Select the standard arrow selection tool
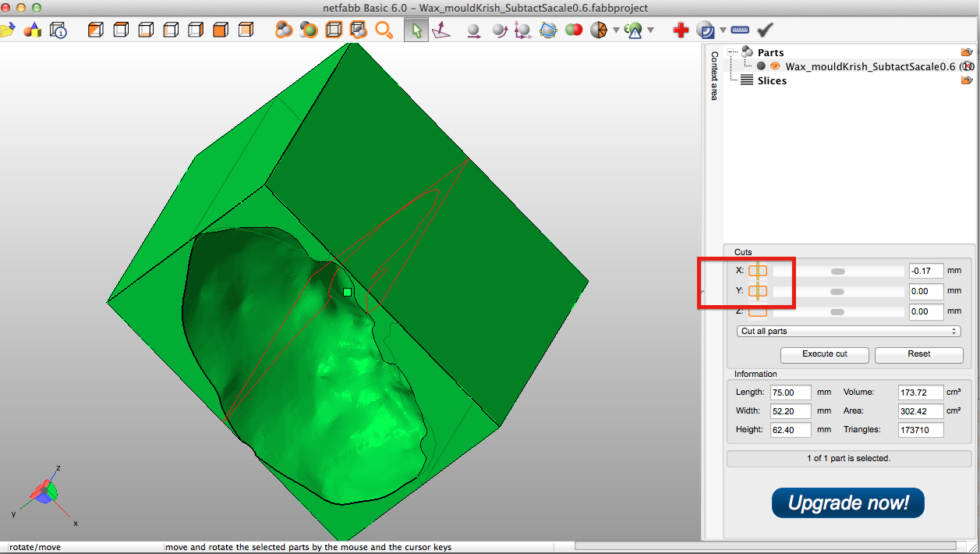Screen dimensions: 980x554 416,30
